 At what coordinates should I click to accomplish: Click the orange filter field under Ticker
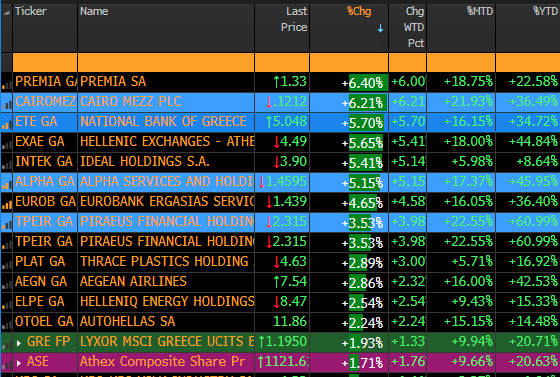click(45, 62)
